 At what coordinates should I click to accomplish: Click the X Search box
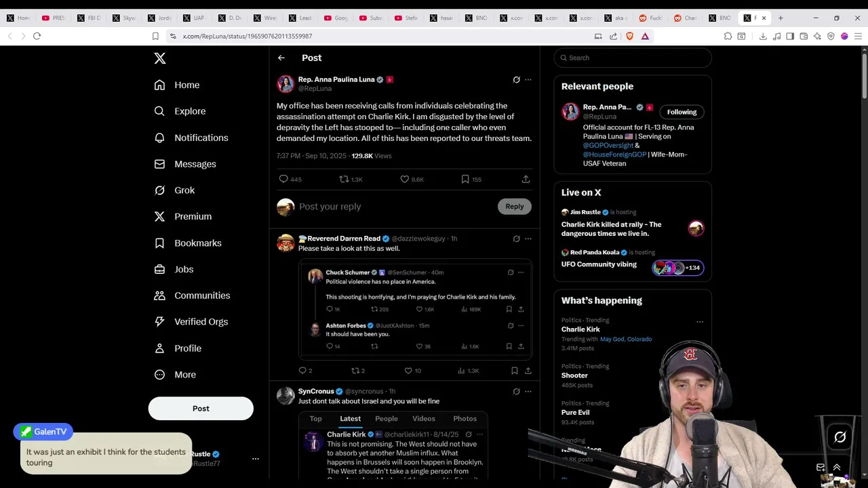(x=633, y=58)
